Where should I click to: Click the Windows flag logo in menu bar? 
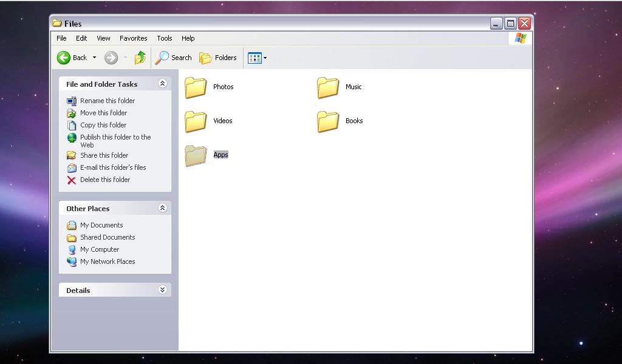tap(520, 38)
